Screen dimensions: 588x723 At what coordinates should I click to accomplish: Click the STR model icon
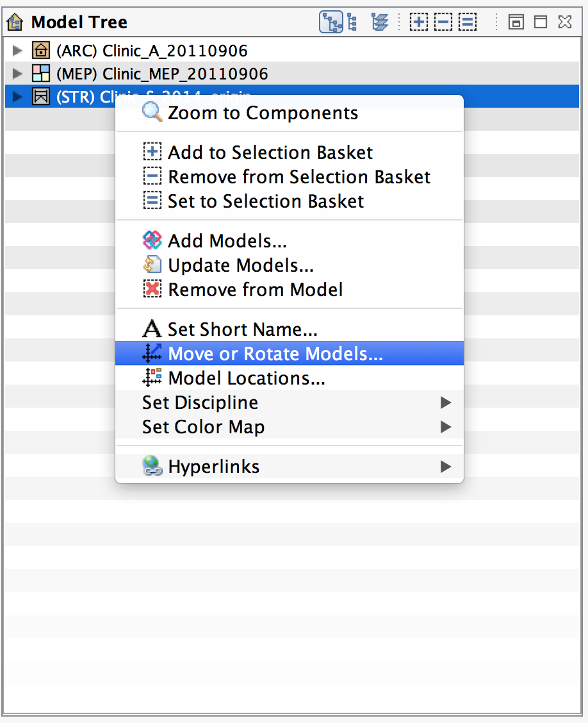point(40,96)
